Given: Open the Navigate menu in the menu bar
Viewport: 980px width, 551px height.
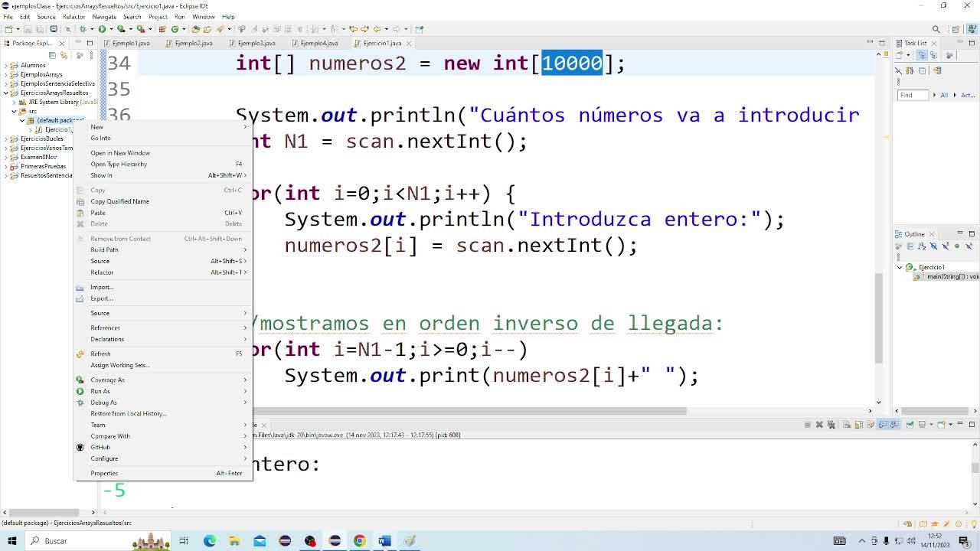Looking at the screenshot, I should pos(104,16).
